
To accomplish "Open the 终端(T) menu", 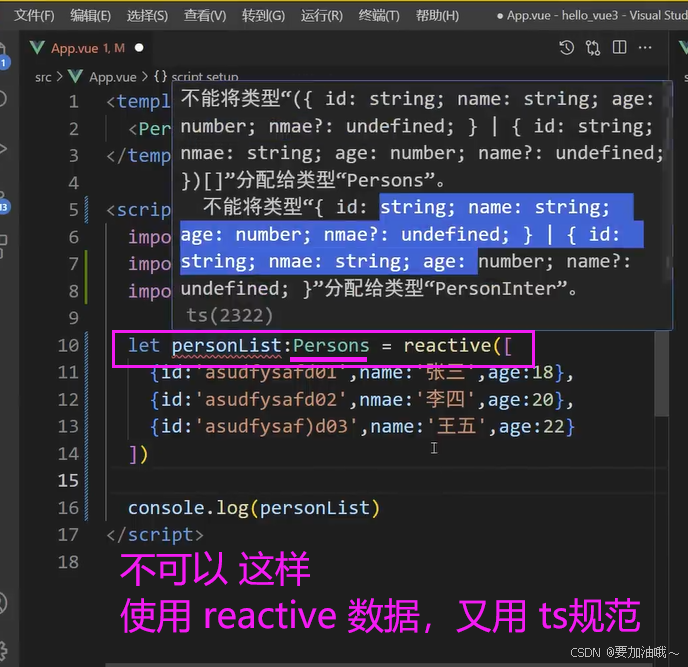I will coord(379,16).
